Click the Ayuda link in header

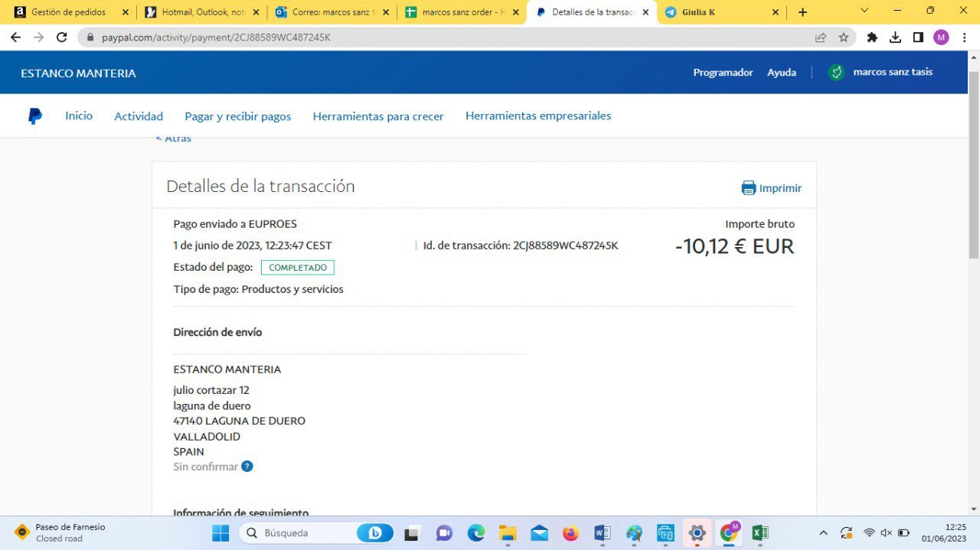782,73
